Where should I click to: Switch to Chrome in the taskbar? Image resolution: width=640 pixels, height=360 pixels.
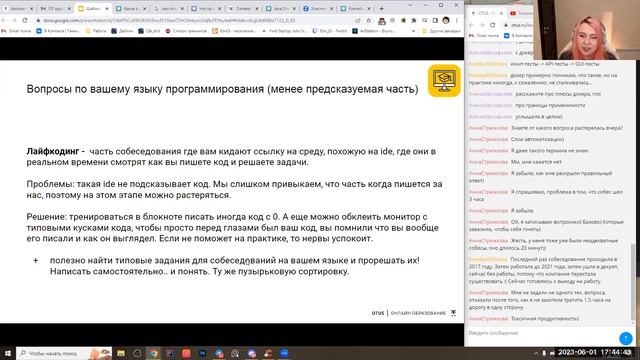[x=153, y=353]
